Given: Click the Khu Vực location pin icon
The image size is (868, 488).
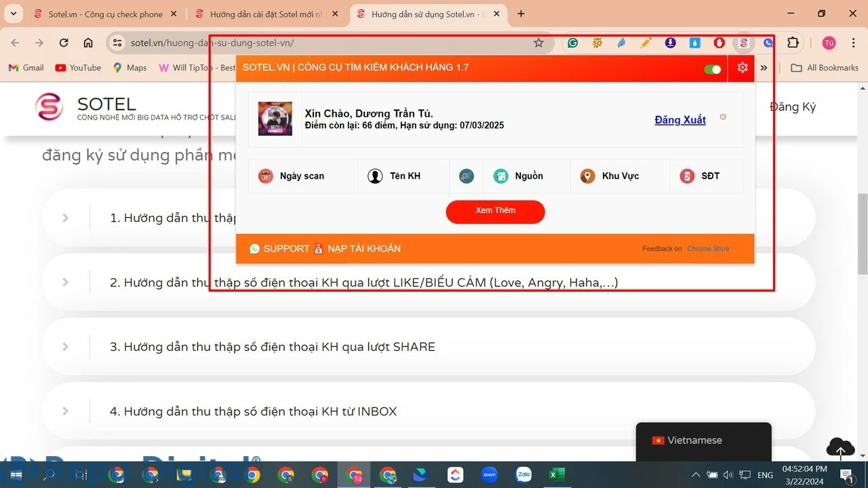Looking at the screenshot, I should click(x=587, y=176).
